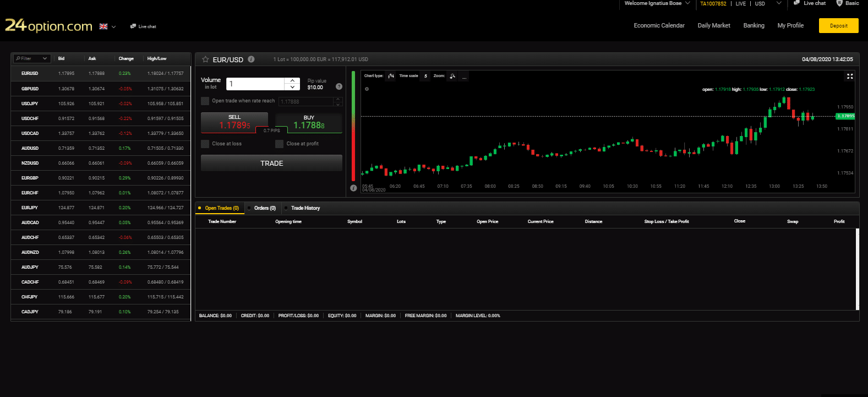This screenshot has width=868, height=397.
Task: Add EUR/USD to favorites with the star
Action: click(x=205, y=59)
